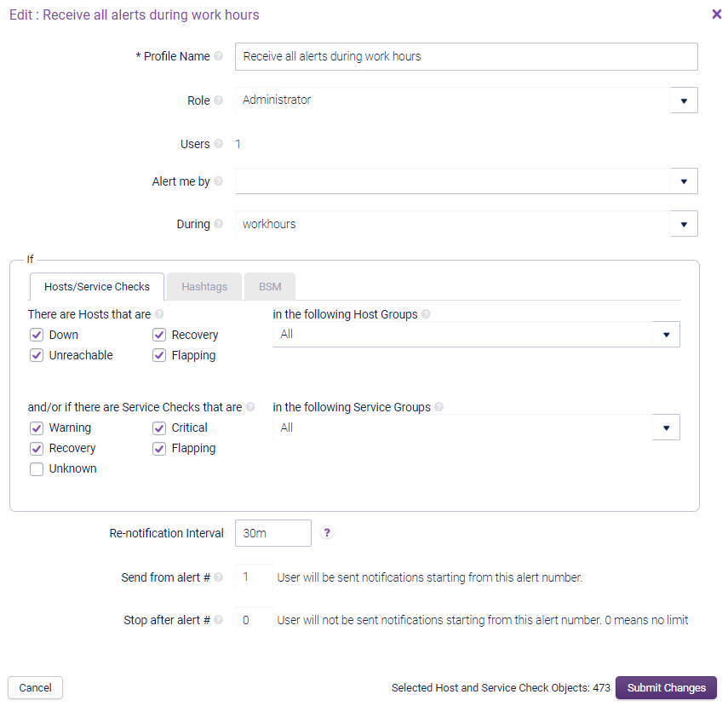Open the Role dropdown arrow

[x=684, y=100]
